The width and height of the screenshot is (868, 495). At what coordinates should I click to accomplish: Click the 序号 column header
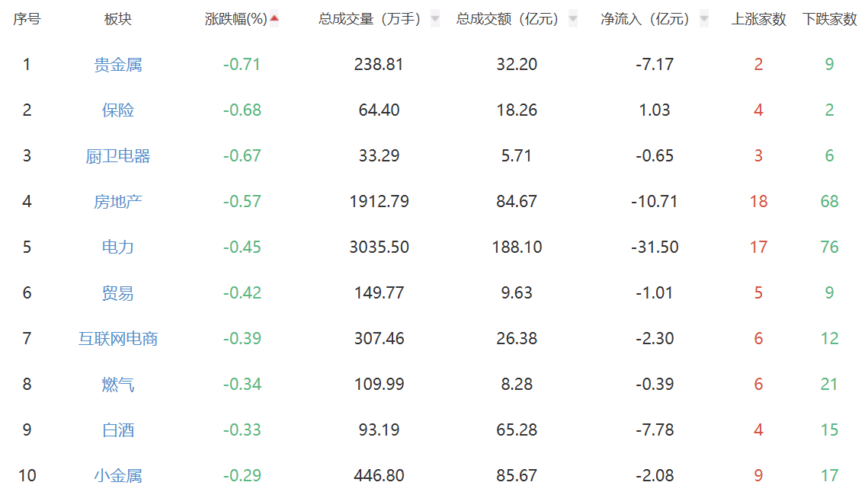pyautogui.click(x=27, y=19)
